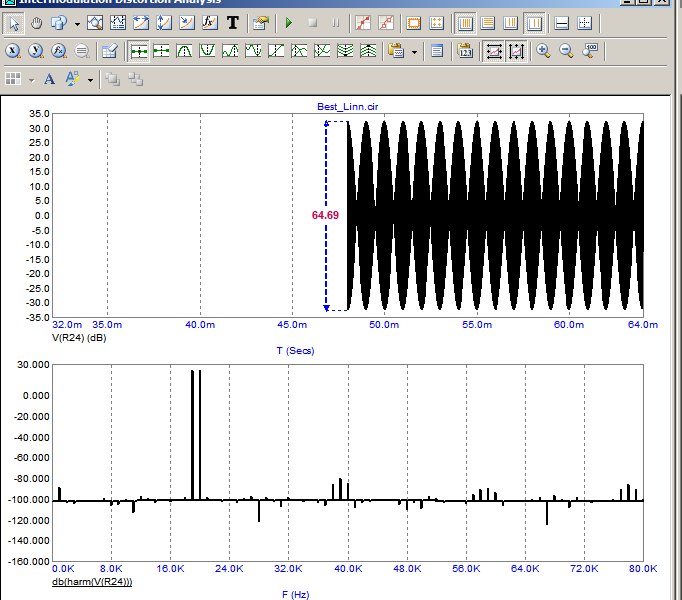This screenshot has width=682, height=600.
Task: Select the Vertical Tag mode tool
Action: 164,23
